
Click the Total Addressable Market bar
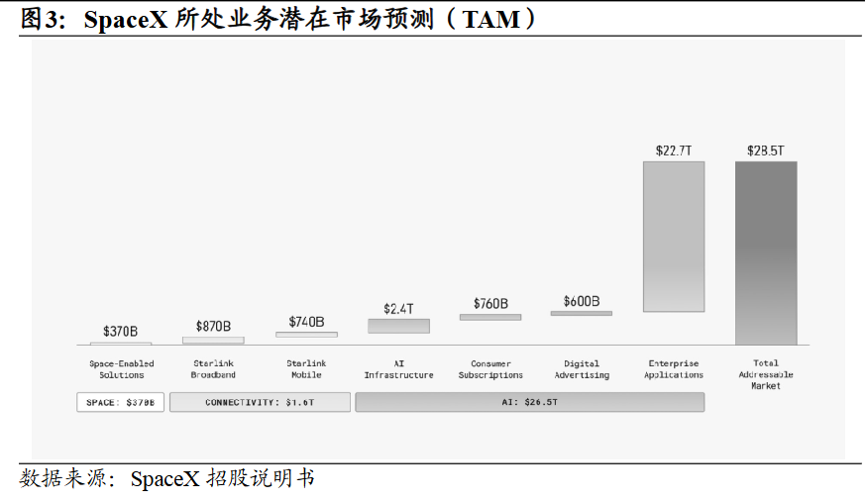766,253
